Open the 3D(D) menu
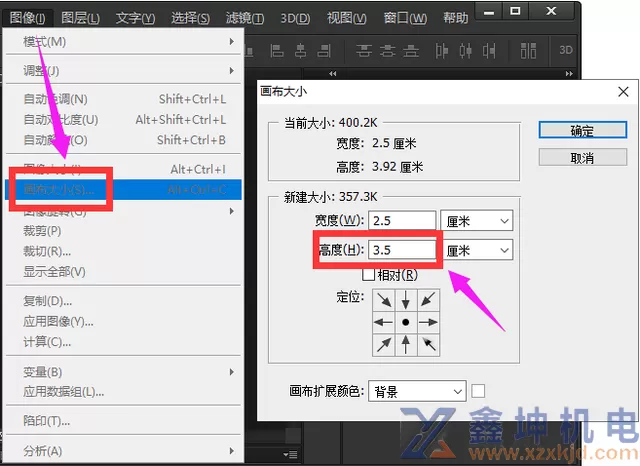The height and width of the screenshot is (466, 640). (295, 18)
